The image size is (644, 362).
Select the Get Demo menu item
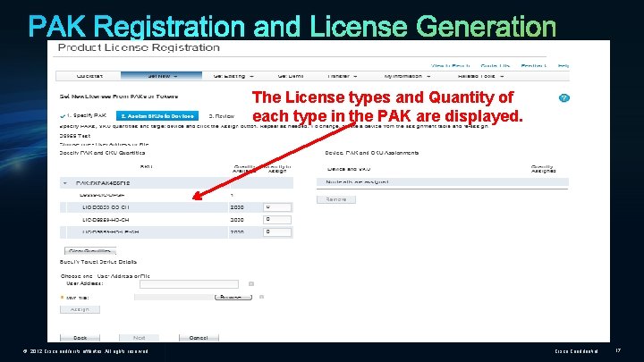(x=290, y=76)
